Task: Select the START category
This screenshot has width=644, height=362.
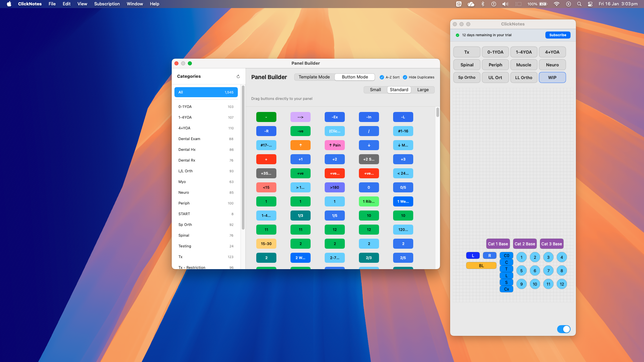Action: 206,214
